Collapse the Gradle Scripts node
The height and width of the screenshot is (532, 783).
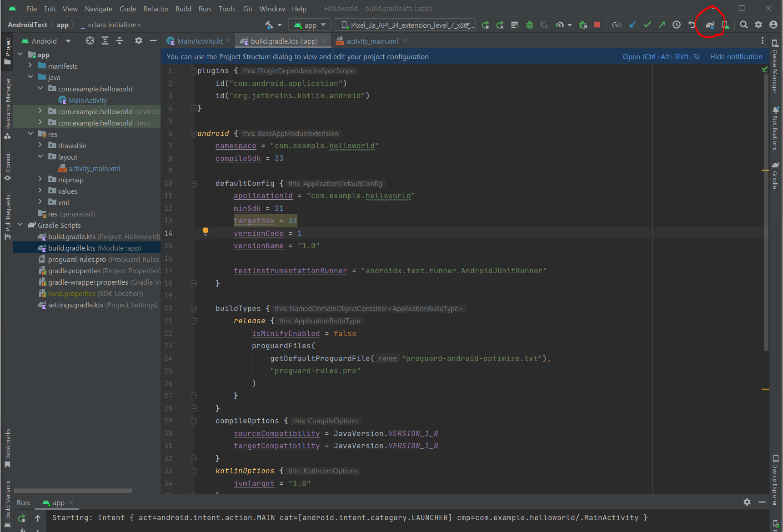click(x=20, y=225)
